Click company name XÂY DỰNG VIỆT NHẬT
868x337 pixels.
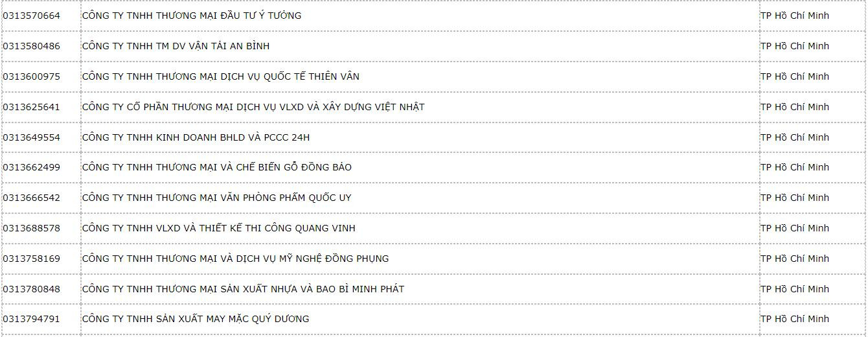tap(253, 107)
